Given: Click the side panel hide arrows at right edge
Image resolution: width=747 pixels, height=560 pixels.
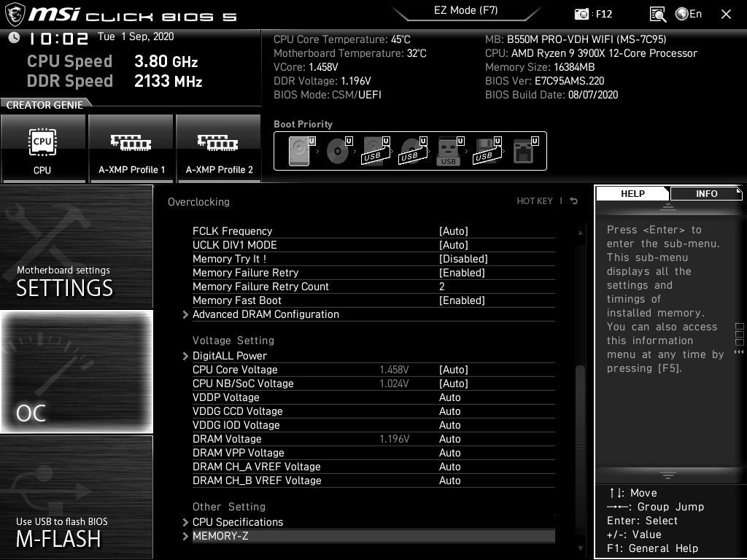Looking at the screenshot, I should tap(739, 352).
